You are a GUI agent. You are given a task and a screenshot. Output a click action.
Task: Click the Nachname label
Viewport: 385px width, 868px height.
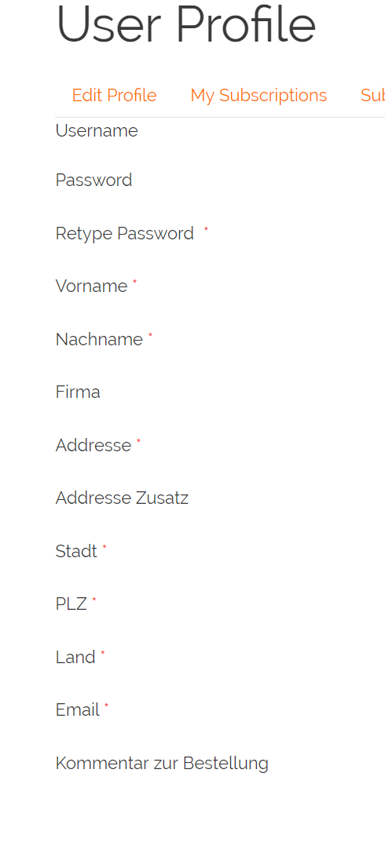(99, 339)
